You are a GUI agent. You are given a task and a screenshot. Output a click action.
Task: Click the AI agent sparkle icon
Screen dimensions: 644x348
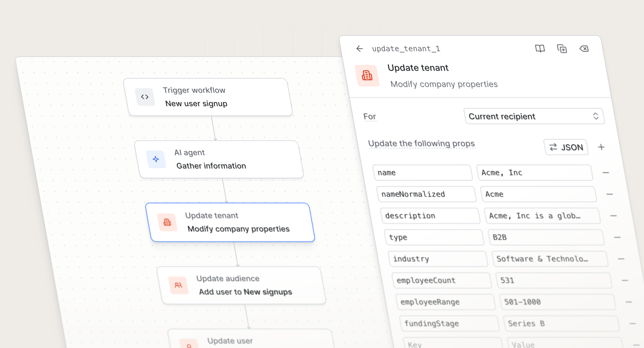[156, 159]
